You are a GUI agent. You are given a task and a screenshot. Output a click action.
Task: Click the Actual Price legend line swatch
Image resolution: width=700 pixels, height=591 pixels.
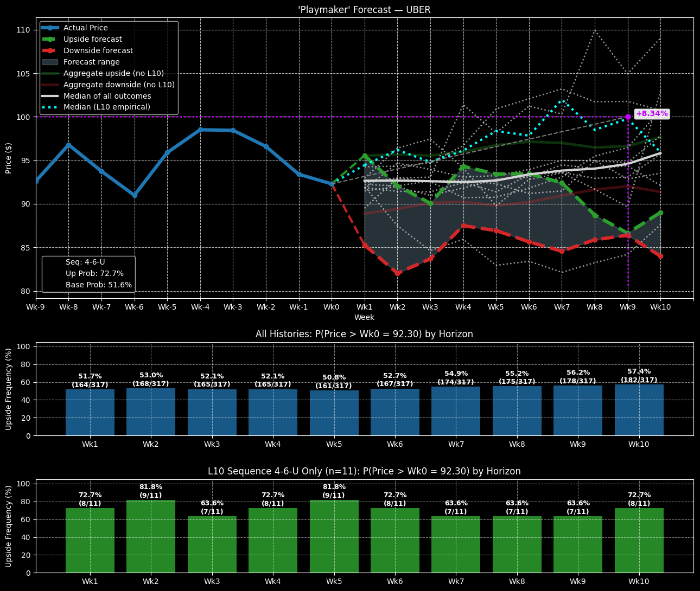pos(50,28)
